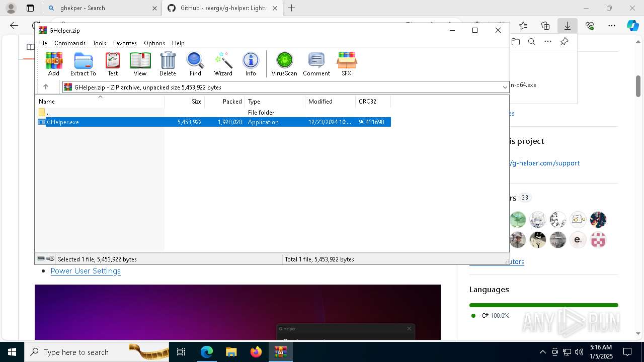The height and width of the screenshot is (362, 644).
Task: Open the Comment tool
Action: 316,64
